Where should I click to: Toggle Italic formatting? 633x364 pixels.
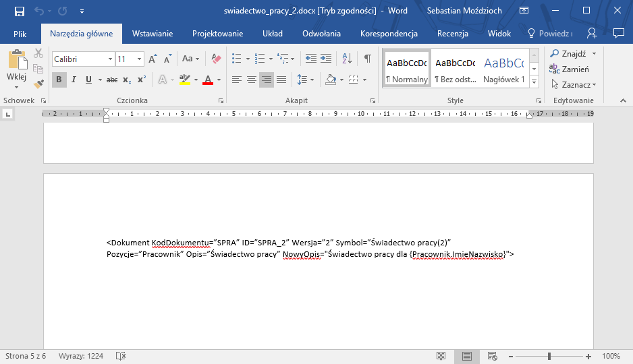point(74,80)
